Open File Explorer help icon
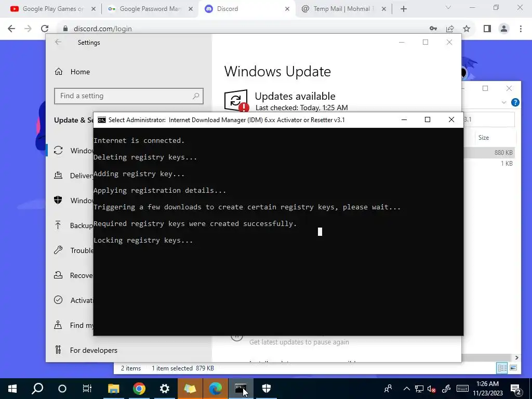The image size is (532, 399). 515,102
